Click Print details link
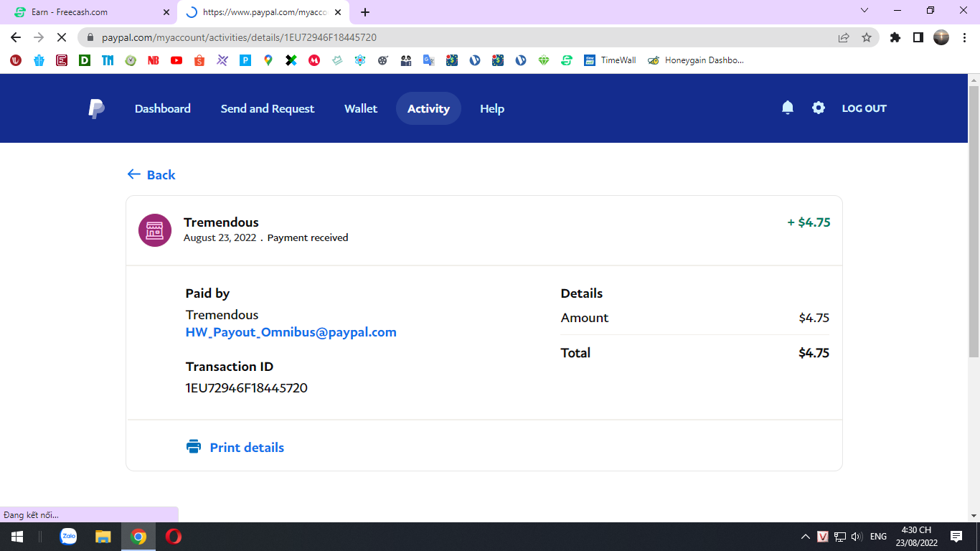The width and height of the screenshot is (980, 551). [x=247, y=447]
